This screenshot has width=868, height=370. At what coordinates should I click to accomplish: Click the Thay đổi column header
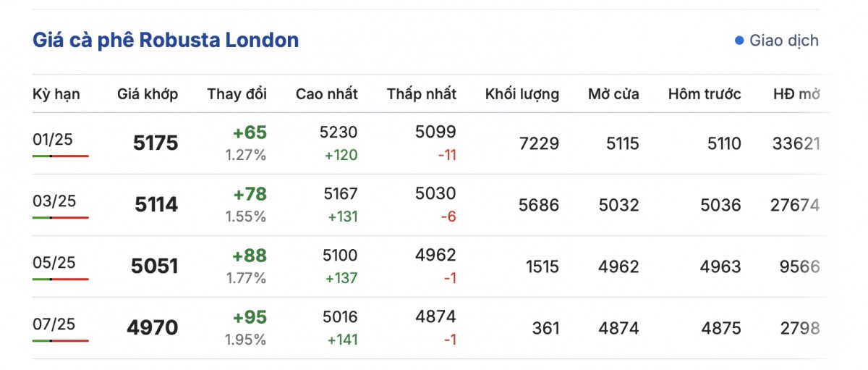pos(237,94)
